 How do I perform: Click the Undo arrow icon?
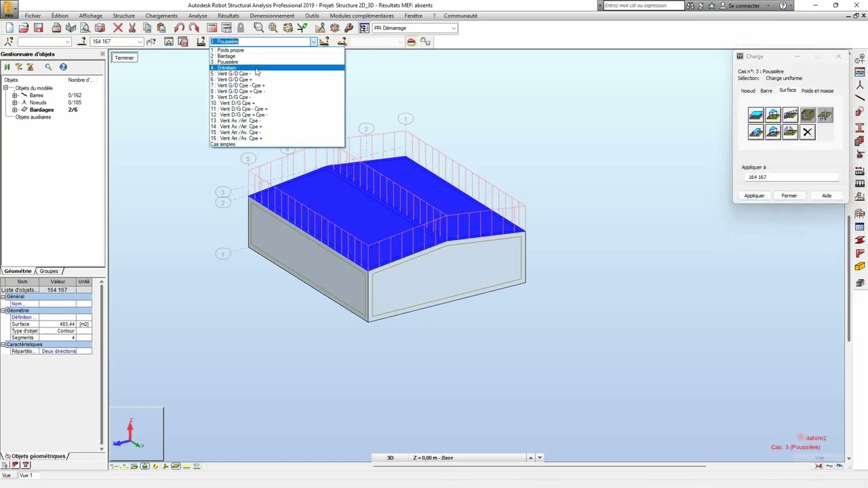179,28
